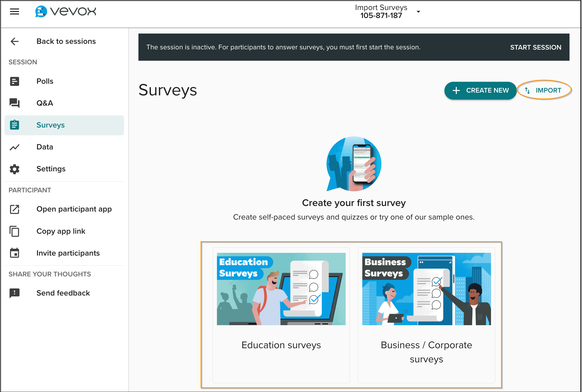This screenshot has width=582, height=392.
Task: Click the Import Surveys session name
Action: [x=381, y=7]
